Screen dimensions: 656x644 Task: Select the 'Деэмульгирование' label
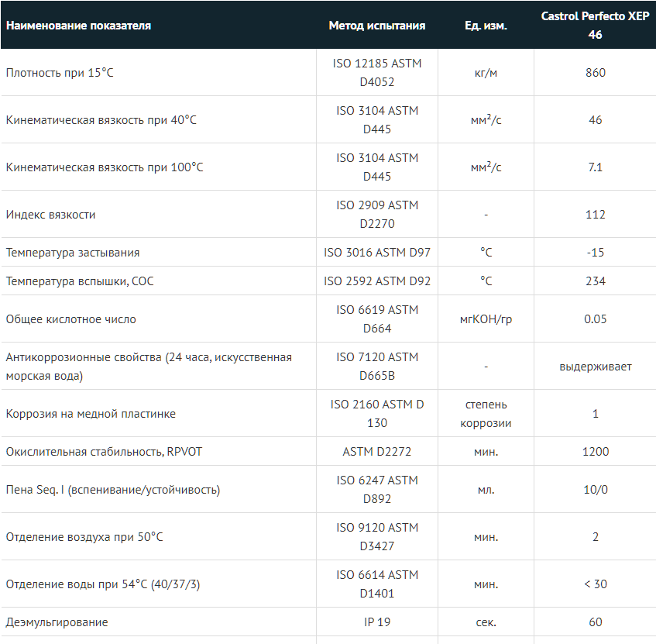point(57,622)
